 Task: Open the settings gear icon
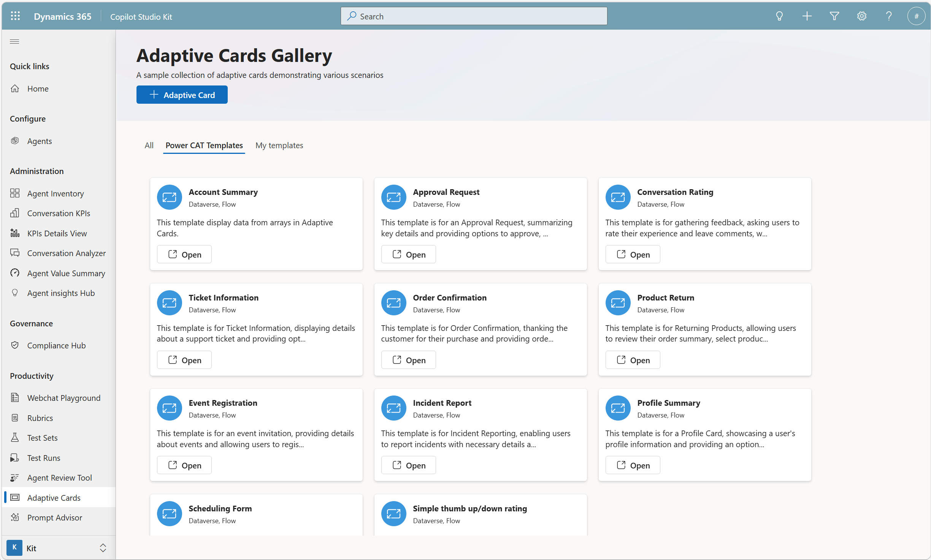861,16
